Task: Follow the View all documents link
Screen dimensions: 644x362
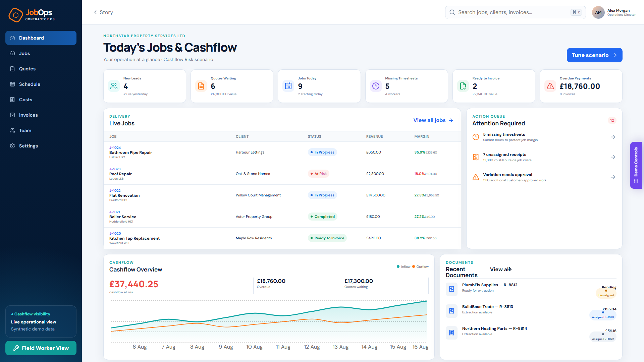Action: coord(501,269)
